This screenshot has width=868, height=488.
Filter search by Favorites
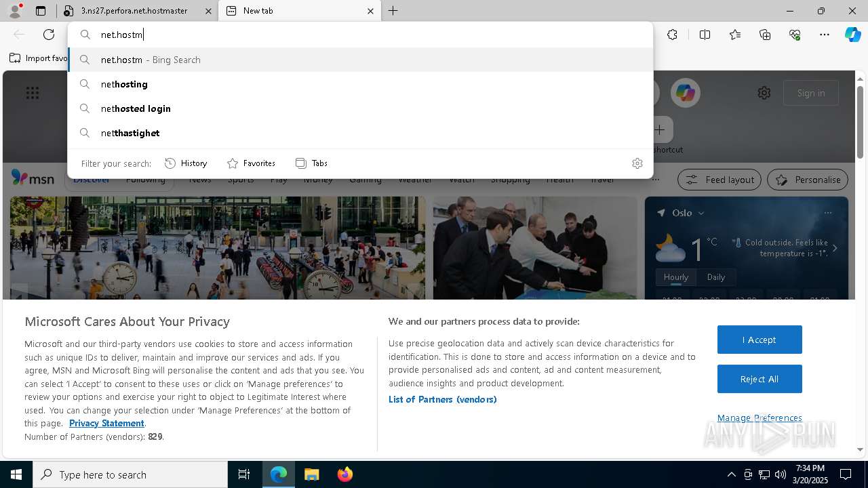coord(251,163)
